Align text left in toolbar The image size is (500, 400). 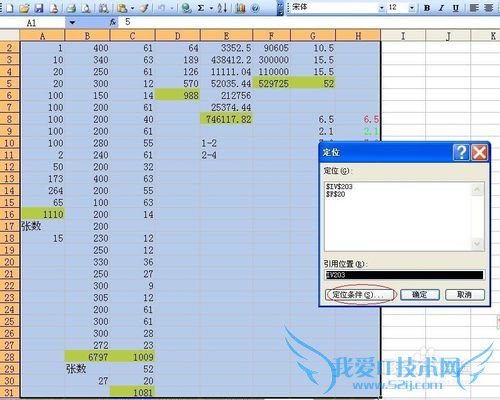[x=474, y=8]
